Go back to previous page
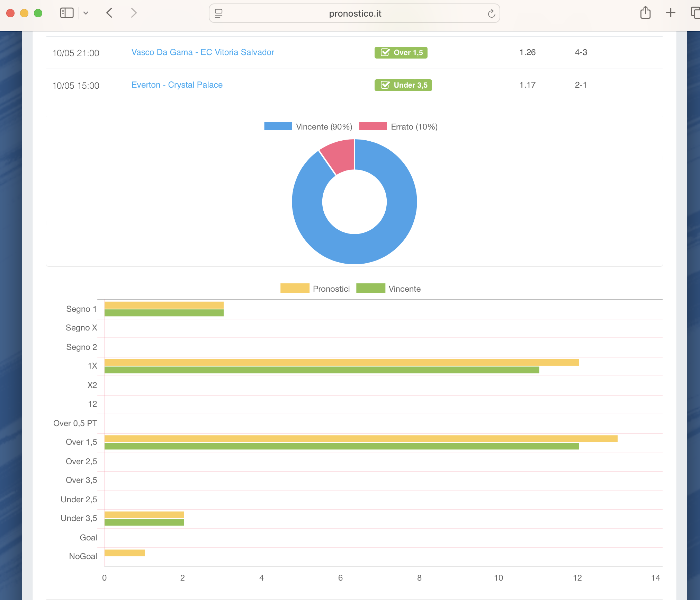The image size is (700, 600). coord(109,13)
